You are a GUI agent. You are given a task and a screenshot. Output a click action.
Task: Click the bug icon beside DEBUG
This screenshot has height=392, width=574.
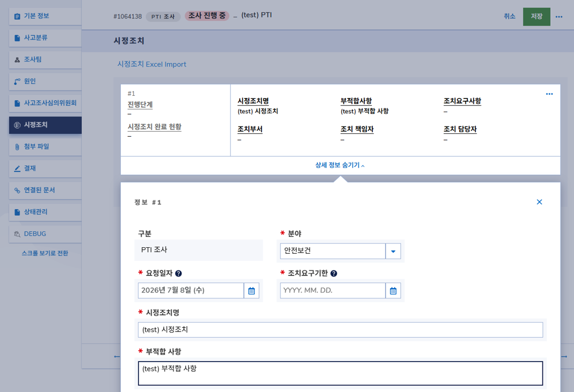tap(17, 234)
